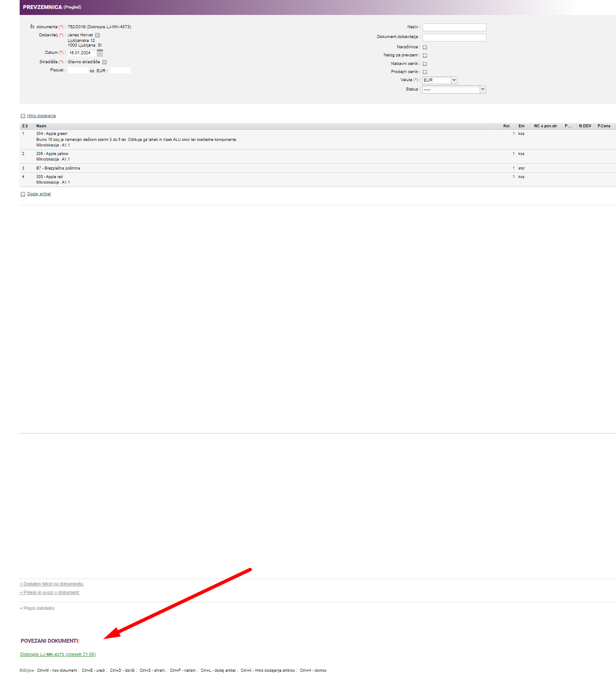Clear Glavno skladišče warehouse with X icon
Viewport: 616px width, 676px height.
(x=104, y=62)
